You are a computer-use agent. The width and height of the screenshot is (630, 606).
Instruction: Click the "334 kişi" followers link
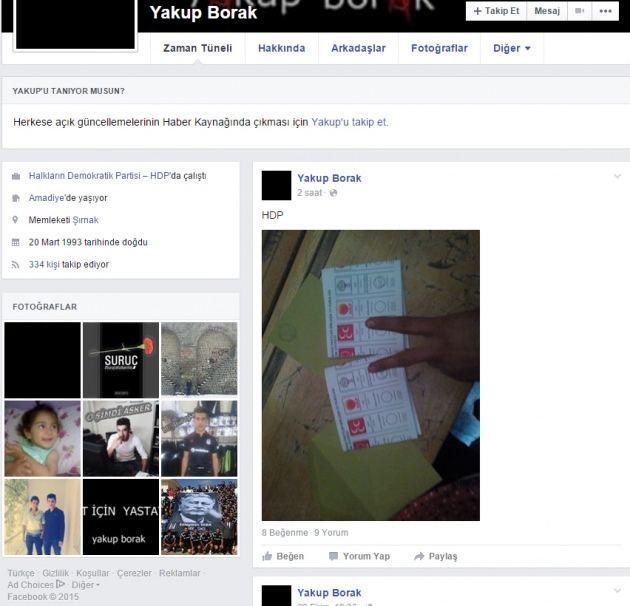[x=44, y=264]
